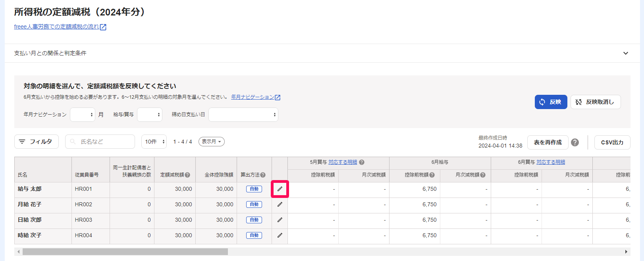Open the フィルタ button
The height and width of the screenshot is (261, 644).
pos(37,142)
